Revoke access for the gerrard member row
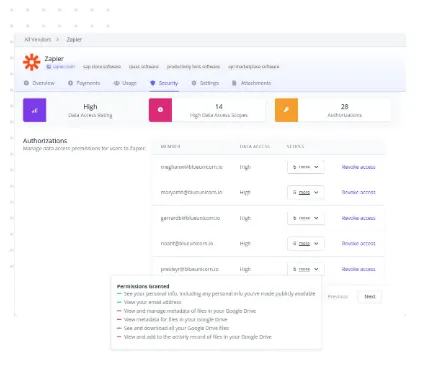This screenshot has height=390, width=421. coord(358,218)
